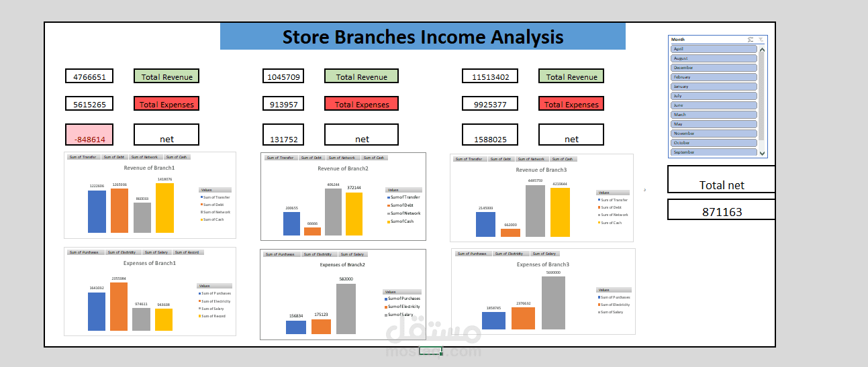Filter by May in Month slicer
The height and width of the screenshot is (367, 868).
pos(714,124)
